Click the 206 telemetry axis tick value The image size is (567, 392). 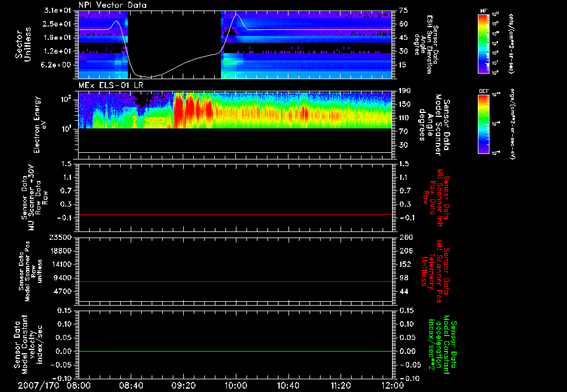click(406, 251)
